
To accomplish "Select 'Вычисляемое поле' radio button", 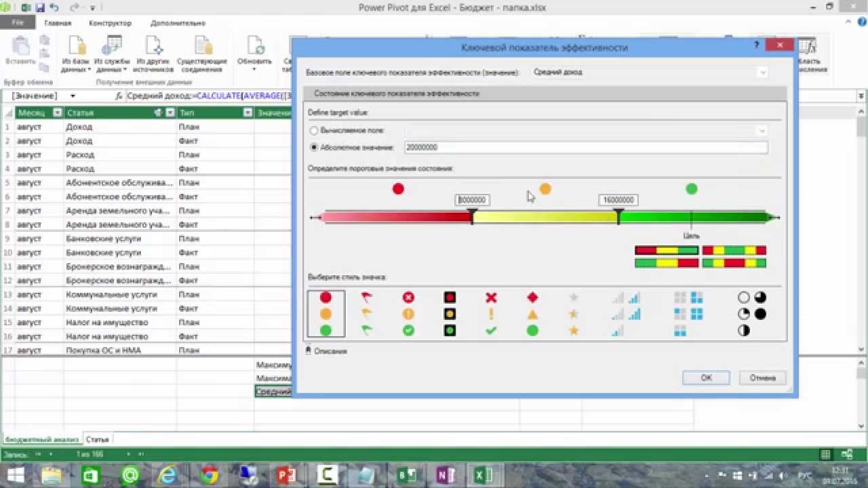I will click(x=313, y=130).
